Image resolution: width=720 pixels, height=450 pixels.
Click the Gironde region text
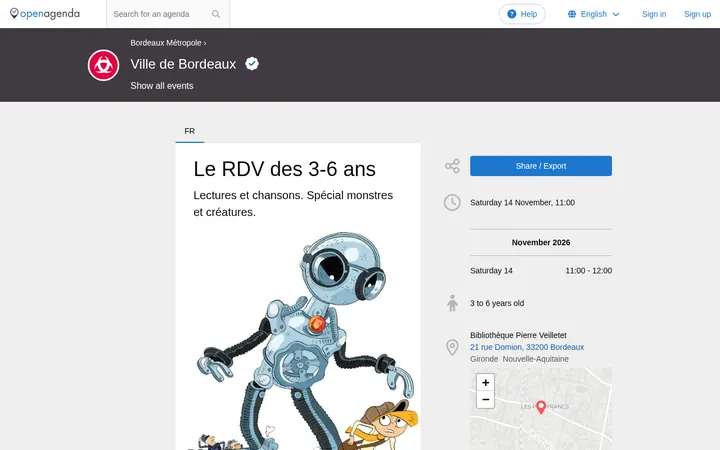(x=484, y=359)
